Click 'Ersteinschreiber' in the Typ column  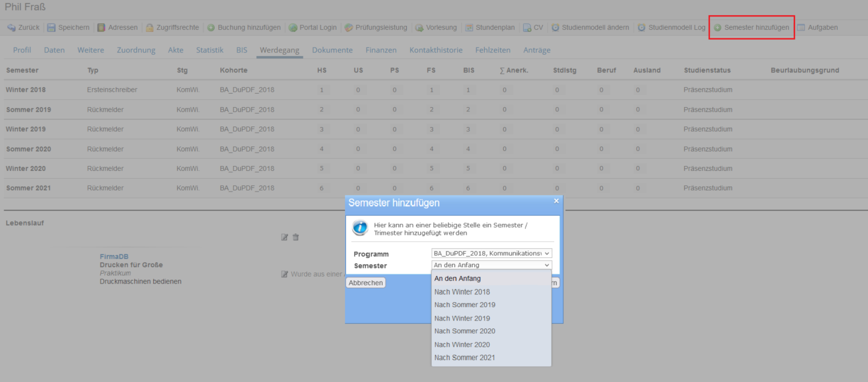coord(112,90)
